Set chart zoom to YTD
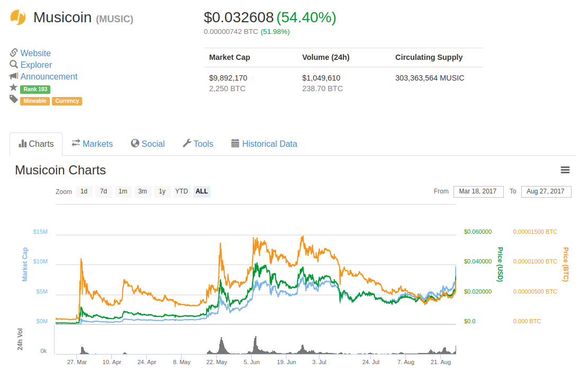This screenshot has height=371, width=588. 182,191
